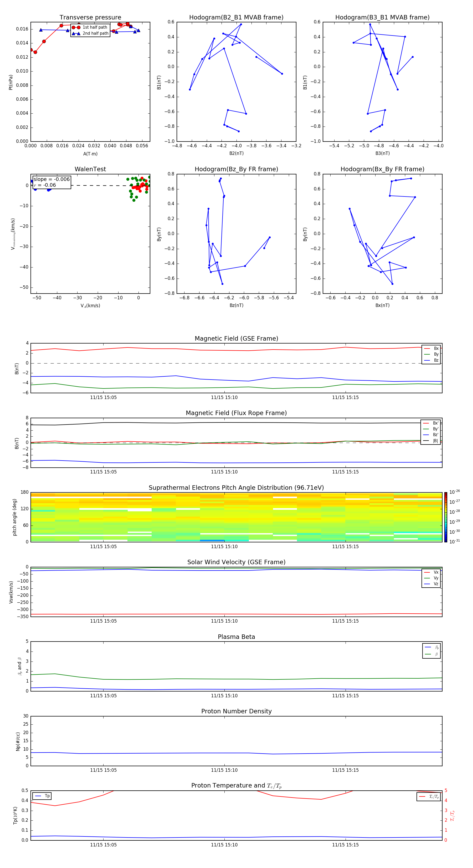Click the black |B| line in Flux Rope plot
Screen dimensions: 473x868
pos(236,422)
